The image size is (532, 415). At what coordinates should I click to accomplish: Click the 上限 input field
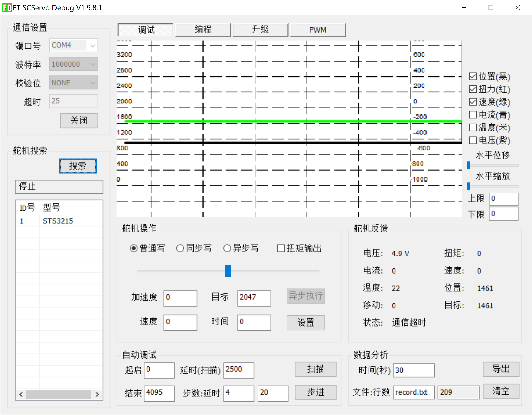coord(503,199)
